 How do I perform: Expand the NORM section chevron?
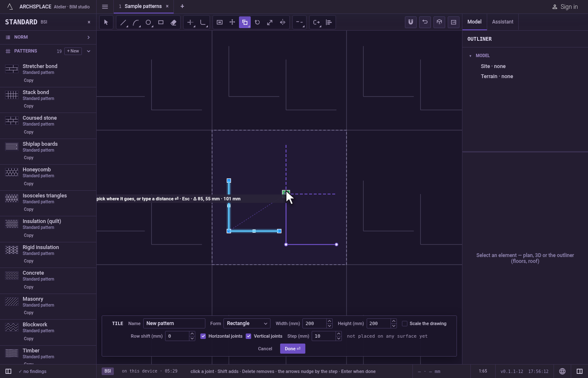89,37
